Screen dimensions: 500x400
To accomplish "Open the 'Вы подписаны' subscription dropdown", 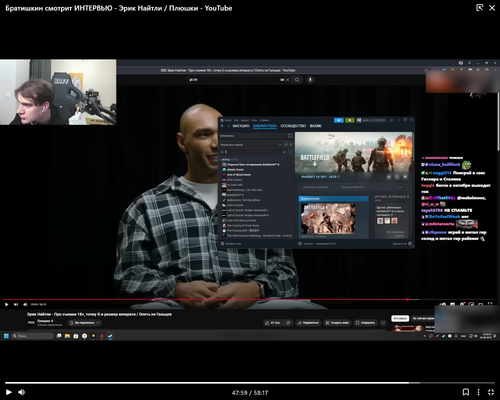I will (84, 323).
